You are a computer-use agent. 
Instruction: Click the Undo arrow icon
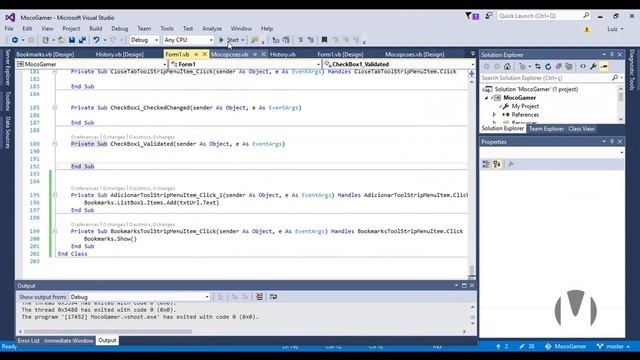click(96, 40)
